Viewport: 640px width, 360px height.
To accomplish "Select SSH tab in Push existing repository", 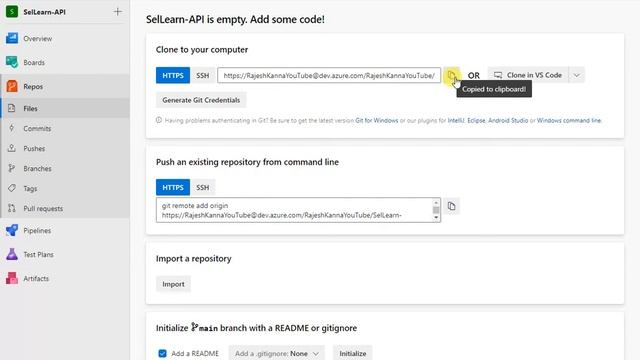I will (202, 187).
